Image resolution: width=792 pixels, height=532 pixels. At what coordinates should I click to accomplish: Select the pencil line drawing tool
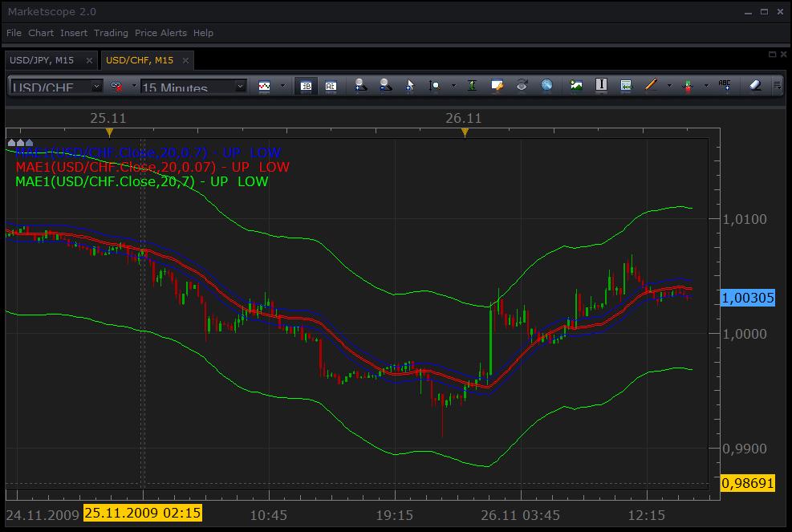point(651,85)
